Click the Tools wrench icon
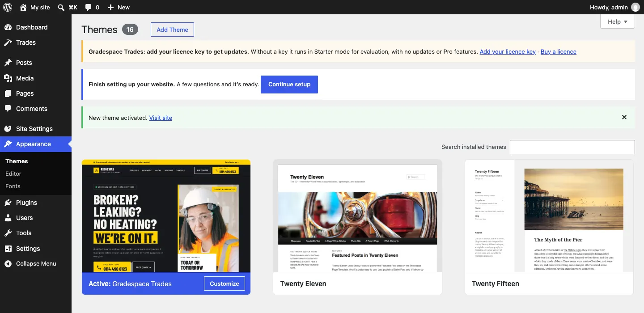 8,233
